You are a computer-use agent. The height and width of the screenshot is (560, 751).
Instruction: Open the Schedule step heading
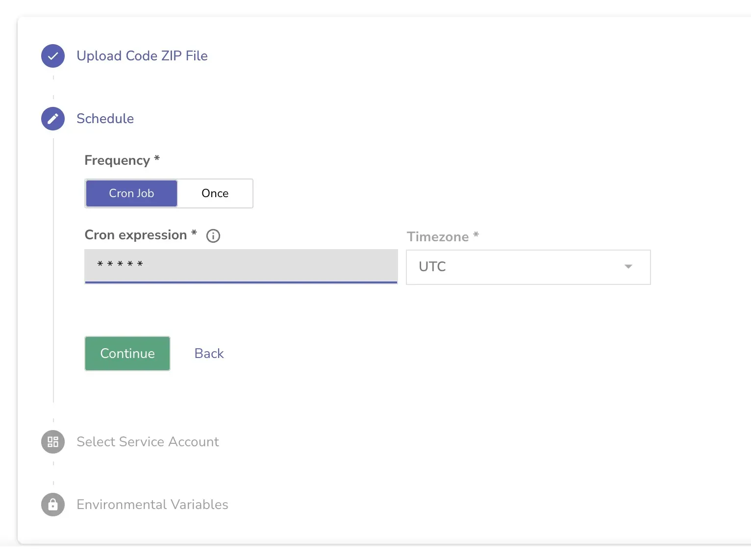[x=105, y=119]
